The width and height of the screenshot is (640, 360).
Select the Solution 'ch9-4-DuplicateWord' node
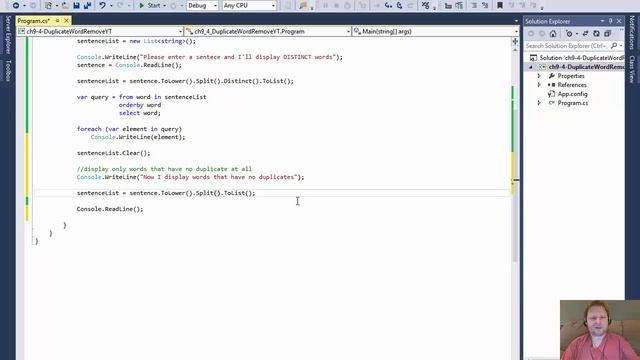click(577, 58)
